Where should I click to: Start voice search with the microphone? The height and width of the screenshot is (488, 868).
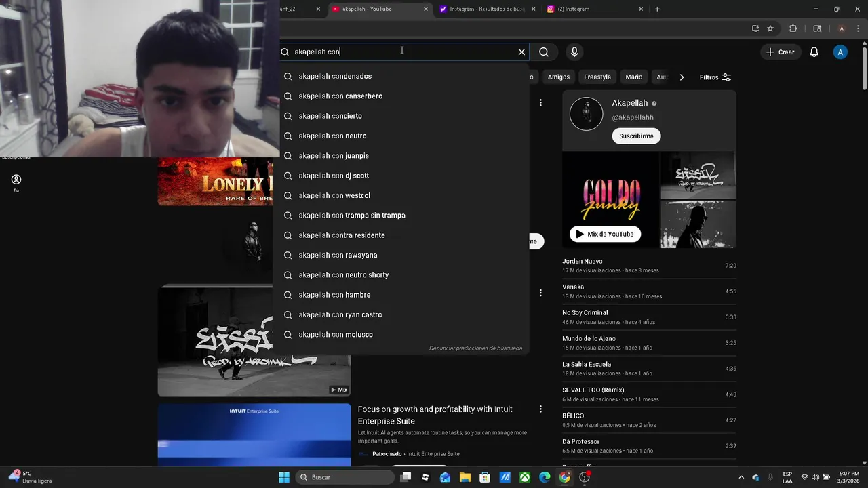(574, 52)
